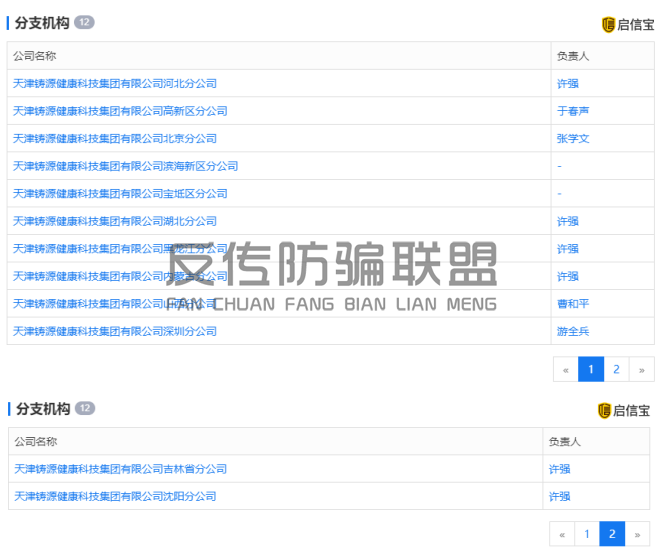
Task: View person 张学文 in the 负责人 column
Action: tap(573, 138)
